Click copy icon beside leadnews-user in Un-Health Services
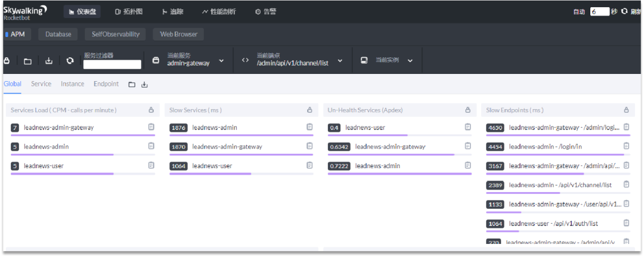This screenshot has width=644, height=257. coord(468,127)
